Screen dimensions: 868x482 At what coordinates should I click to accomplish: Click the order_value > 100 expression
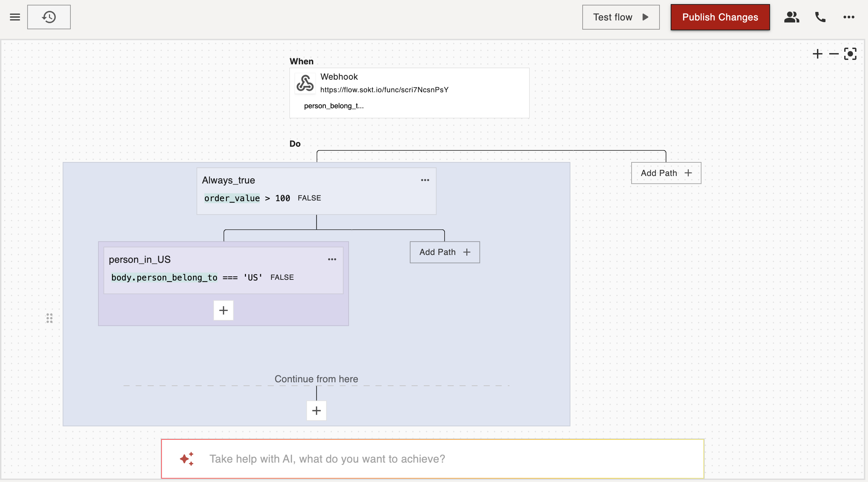(247, 198)
